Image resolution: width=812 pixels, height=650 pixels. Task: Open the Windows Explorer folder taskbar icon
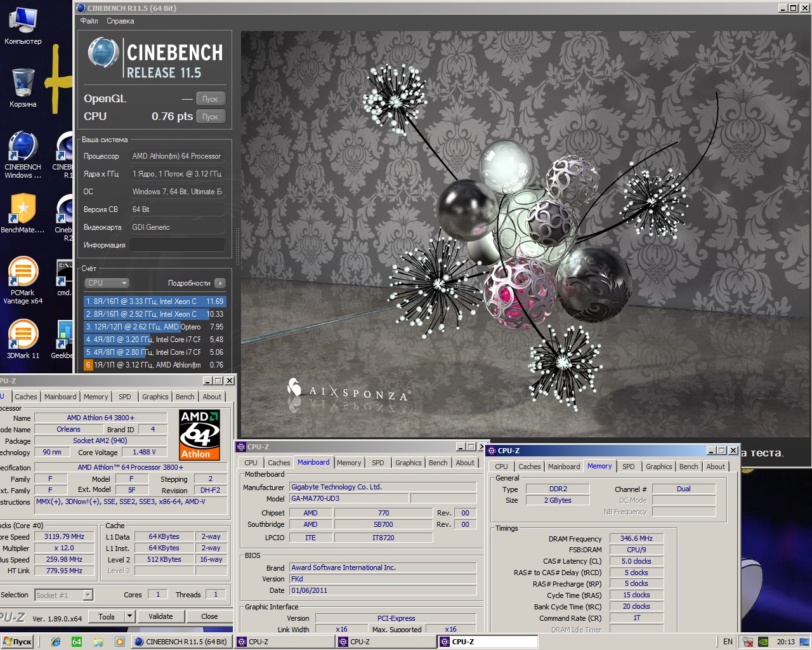(98, 642)
